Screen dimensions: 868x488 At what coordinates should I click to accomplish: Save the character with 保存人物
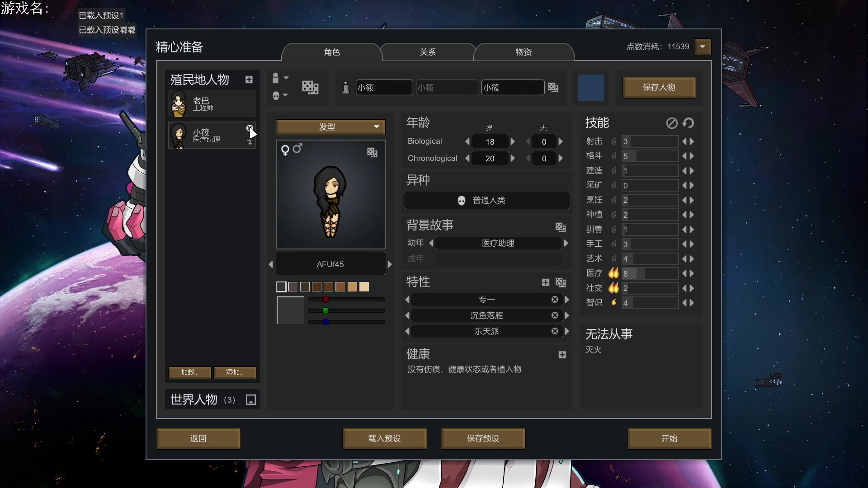[659, 87]
